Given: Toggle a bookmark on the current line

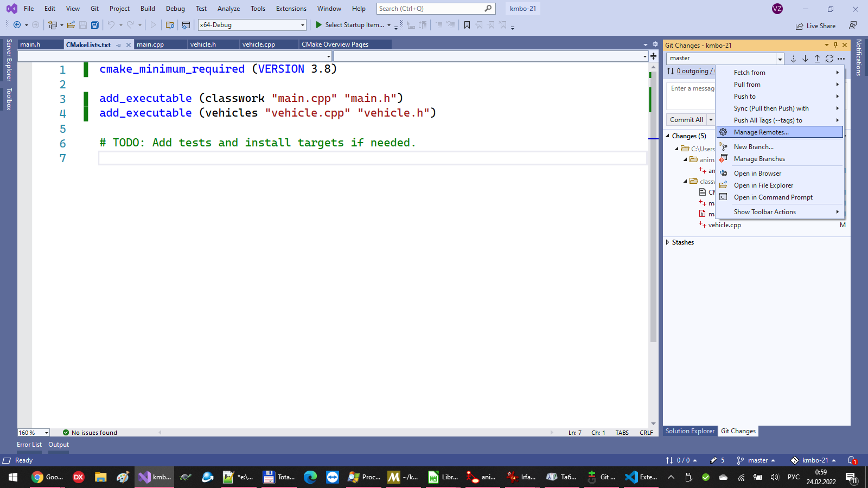Looking at the screenshot, I should (x=467, y=25).
